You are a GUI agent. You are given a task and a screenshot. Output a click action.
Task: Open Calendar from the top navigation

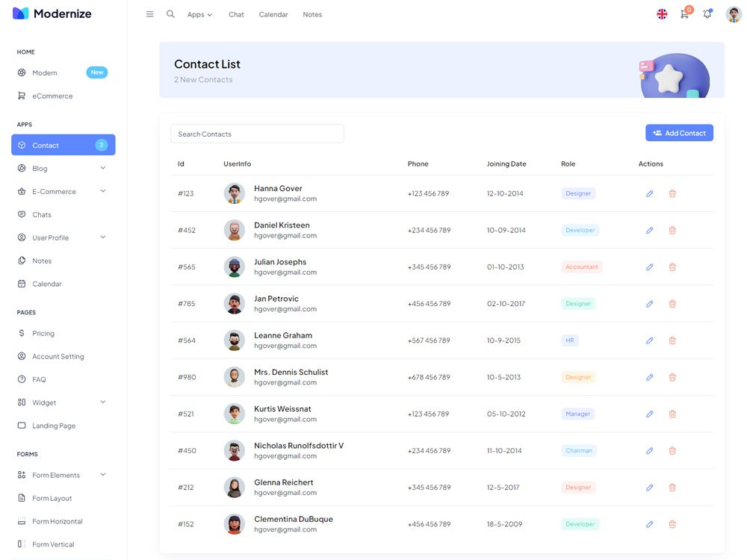[273, 15]
